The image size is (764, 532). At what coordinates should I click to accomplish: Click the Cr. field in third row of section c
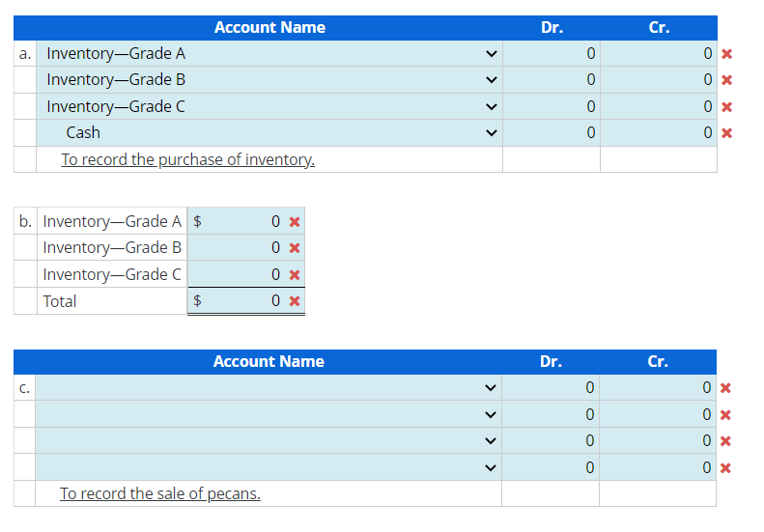click(x=658, y=441)
